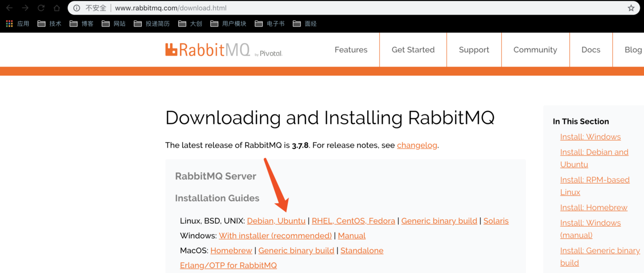The image size is (644, 273).
Task: Reload the page with refresh icon
Action: (41, 8)
